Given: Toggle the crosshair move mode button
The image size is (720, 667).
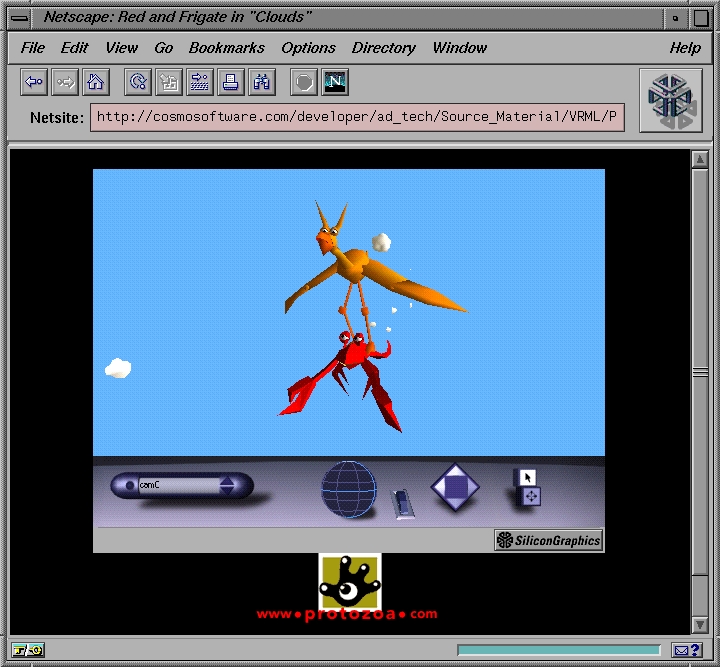Looking at the screenshot, I should click(531, 496).
